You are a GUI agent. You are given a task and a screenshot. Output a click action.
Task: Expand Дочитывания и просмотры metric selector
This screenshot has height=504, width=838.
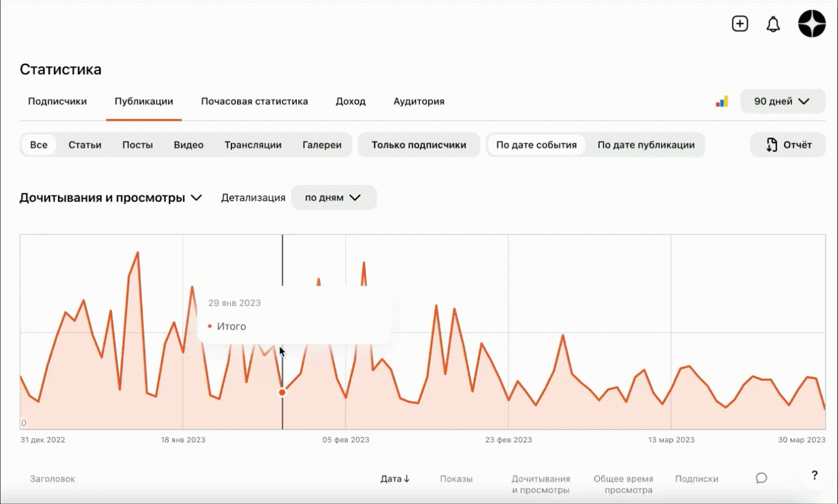(x=111, y=198)
